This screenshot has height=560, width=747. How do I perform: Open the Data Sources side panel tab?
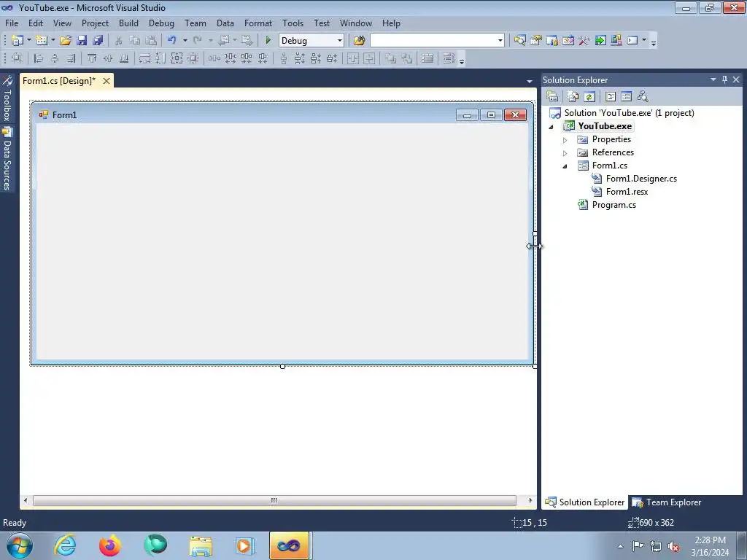click(x=7, y=160)
